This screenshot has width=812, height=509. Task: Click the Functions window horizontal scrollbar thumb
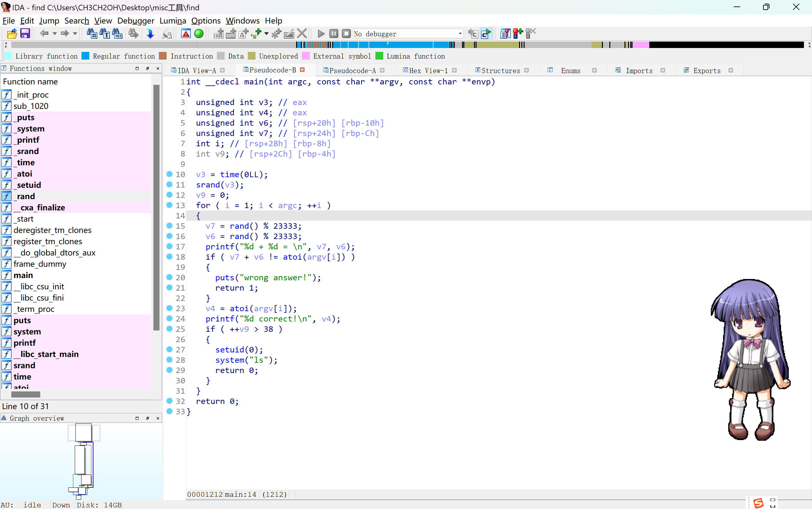click(25, 394)
